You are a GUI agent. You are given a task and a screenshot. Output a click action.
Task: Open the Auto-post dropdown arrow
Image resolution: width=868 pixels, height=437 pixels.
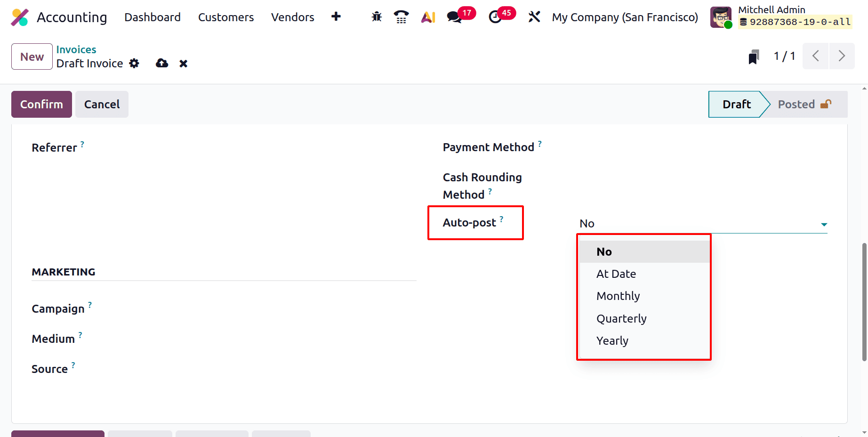coord(824,224)
